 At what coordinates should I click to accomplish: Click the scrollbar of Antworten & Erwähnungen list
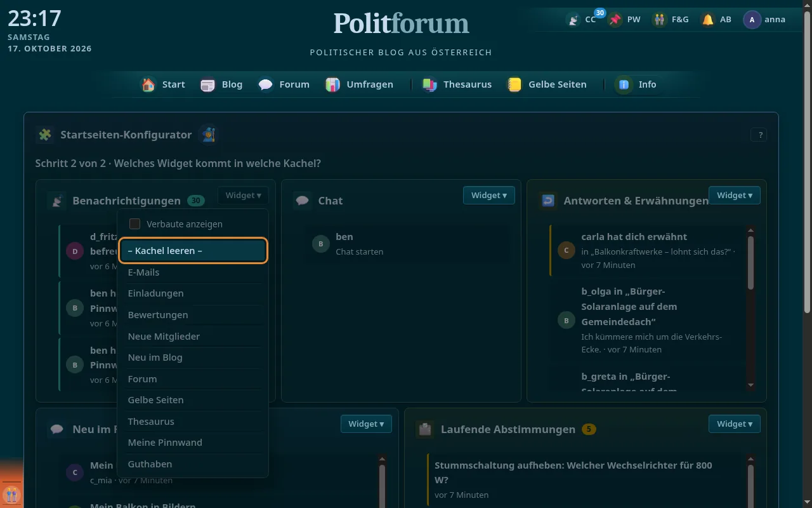pos(751,263)
